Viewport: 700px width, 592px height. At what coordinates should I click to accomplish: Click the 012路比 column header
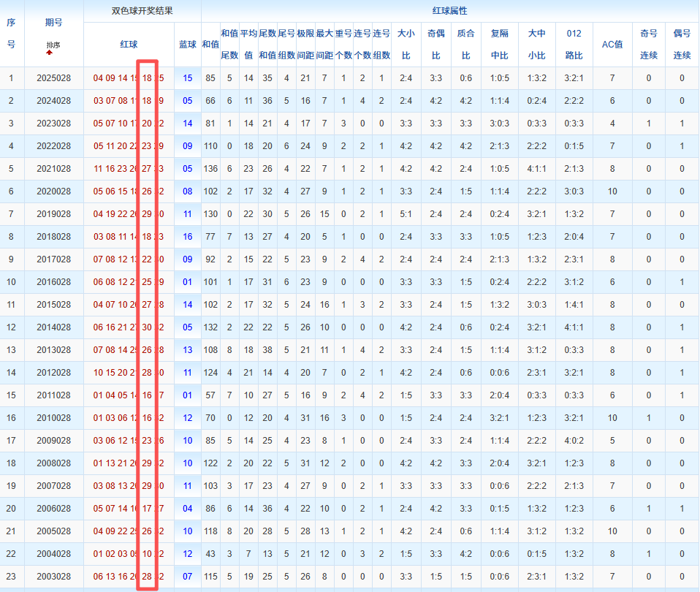[574, 45]
